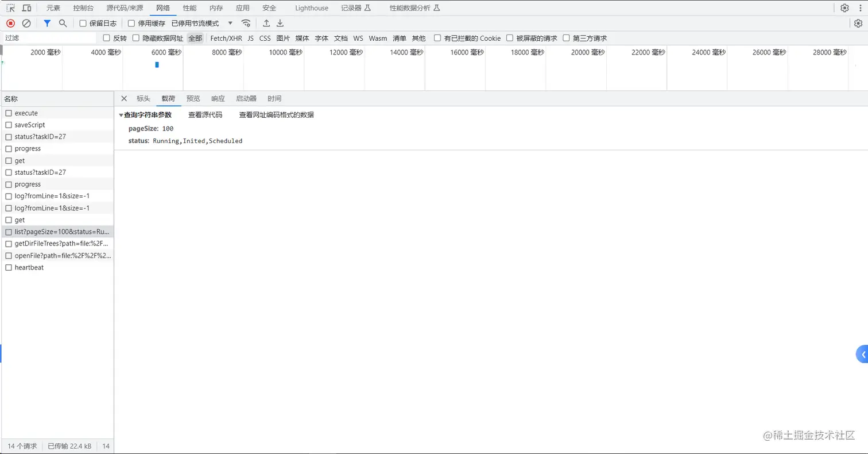The image size is (868, 454).
Task: Open DevTools settings gear at top right
Action: click(844, 8)
